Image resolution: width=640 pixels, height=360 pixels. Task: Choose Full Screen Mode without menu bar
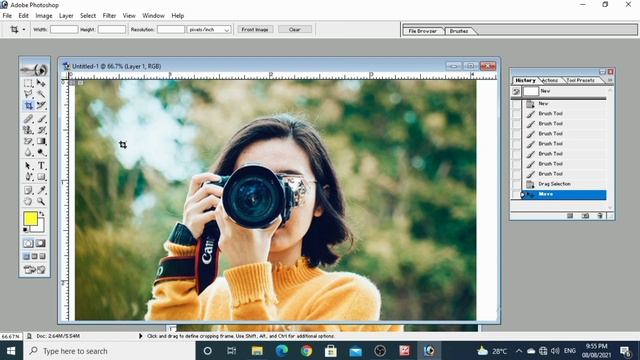click(42, 256)
